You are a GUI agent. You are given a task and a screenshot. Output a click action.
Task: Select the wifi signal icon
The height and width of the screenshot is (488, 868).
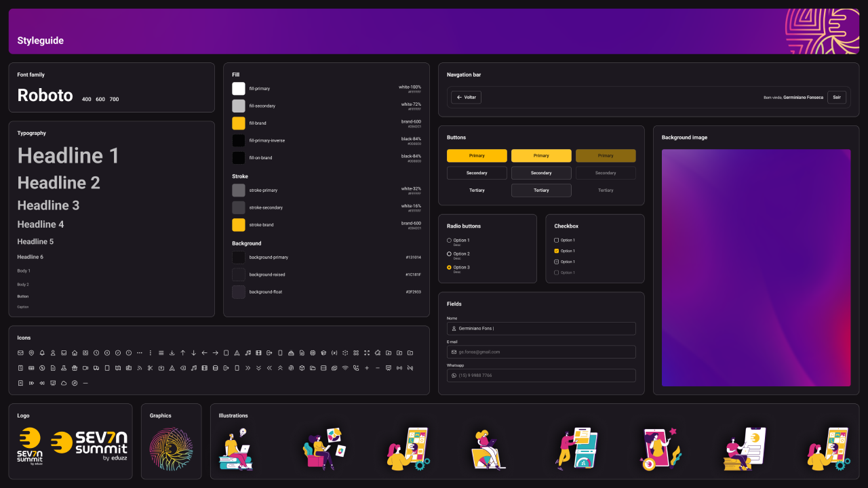click(x=345, y=368)
